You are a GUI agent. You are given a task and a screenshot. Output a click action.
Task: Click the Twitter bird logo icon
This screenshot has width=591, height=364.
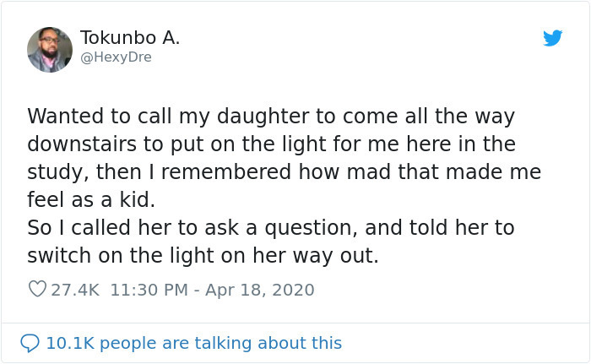tap(552, 38)
